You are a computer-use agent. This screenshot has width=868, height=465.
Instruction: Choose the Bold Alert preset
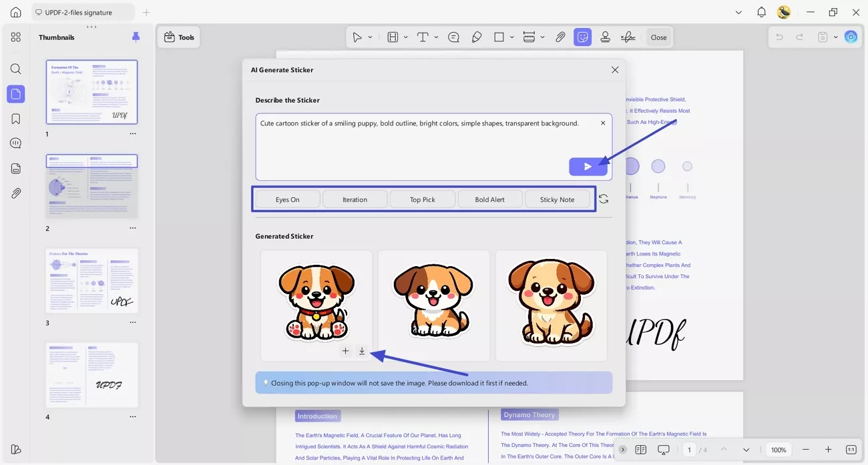[490, 199]
